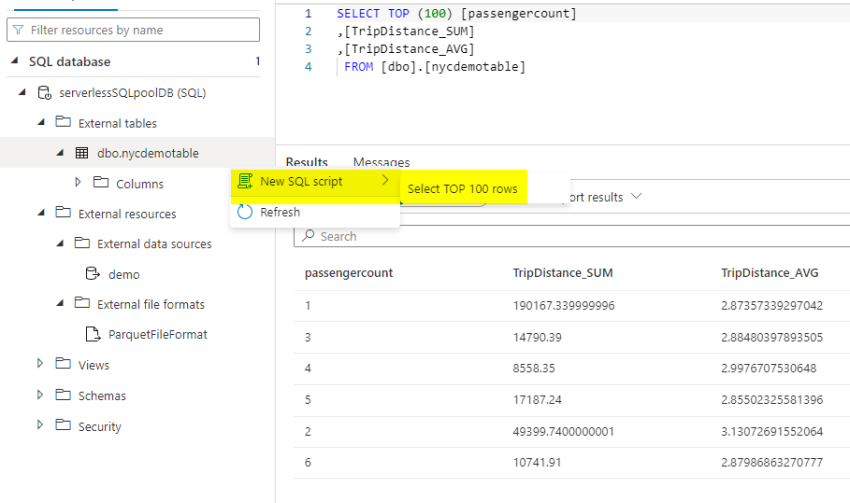Click the ParquetFileFormat file icon
850x503 pixels.
point(93,334)
